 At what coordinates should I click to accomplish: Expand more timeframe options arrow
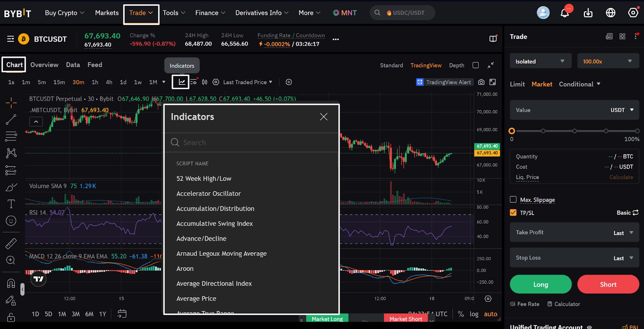[164, 82]
